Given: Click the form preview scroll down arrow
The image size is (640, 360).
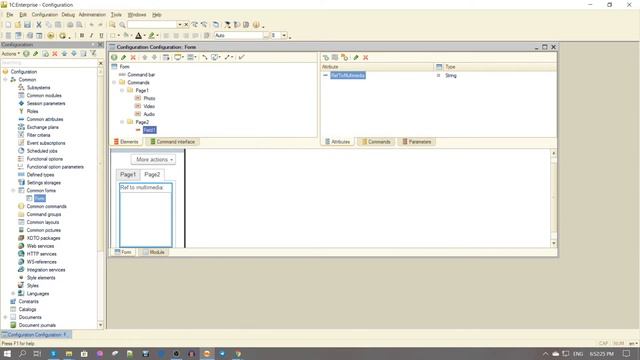Looking at the screenshot, I should pos(553,243).
